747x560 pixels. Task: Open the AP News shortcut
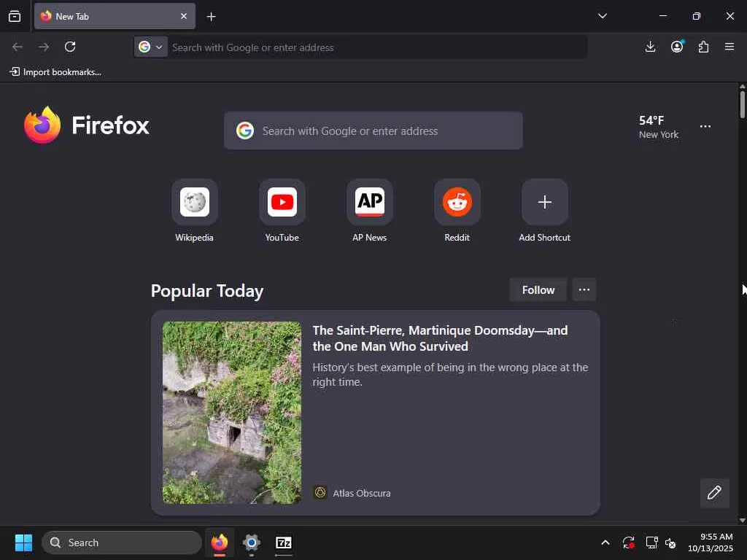point(370,211)
